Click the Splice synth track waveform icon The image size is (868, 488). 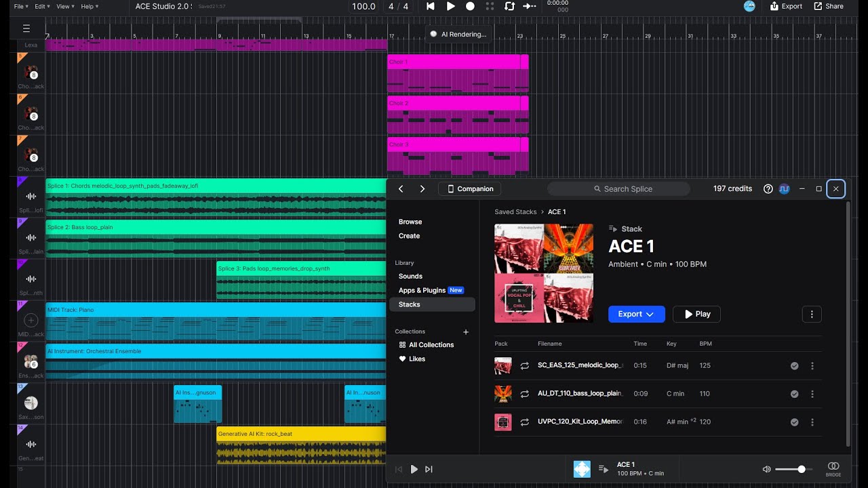point(31,279)
